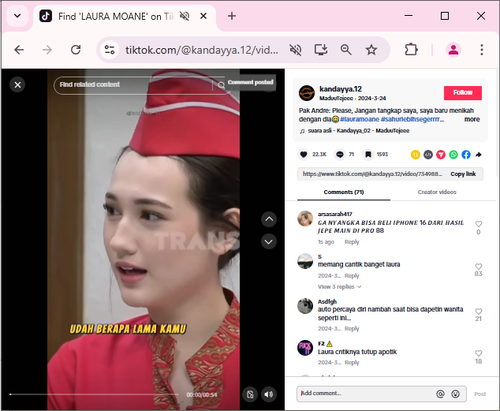The height and width of the screenshot is (411, 500).
Task: Switch to the Creator videos tab
Action: coord(437,192)
